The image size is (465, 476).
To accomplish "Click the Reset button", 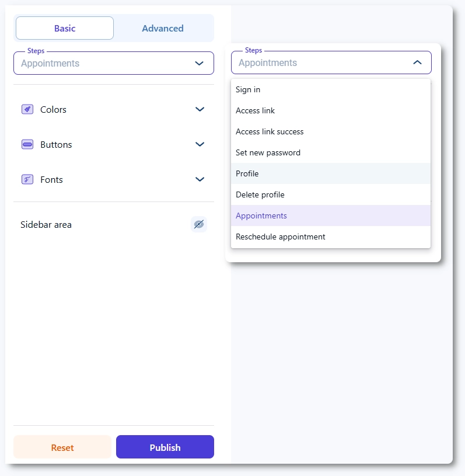I will [62, 447].
